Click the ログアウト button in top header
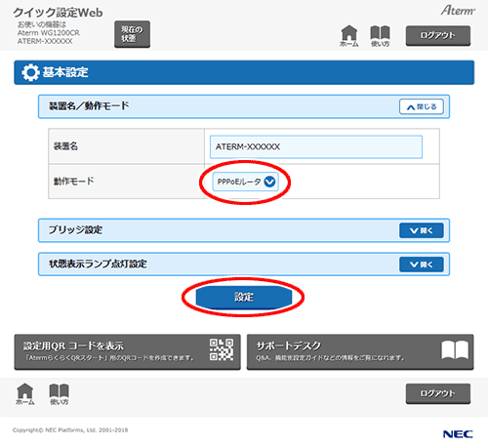The width and height of the screenshot is (488, 448). (438, 35)
